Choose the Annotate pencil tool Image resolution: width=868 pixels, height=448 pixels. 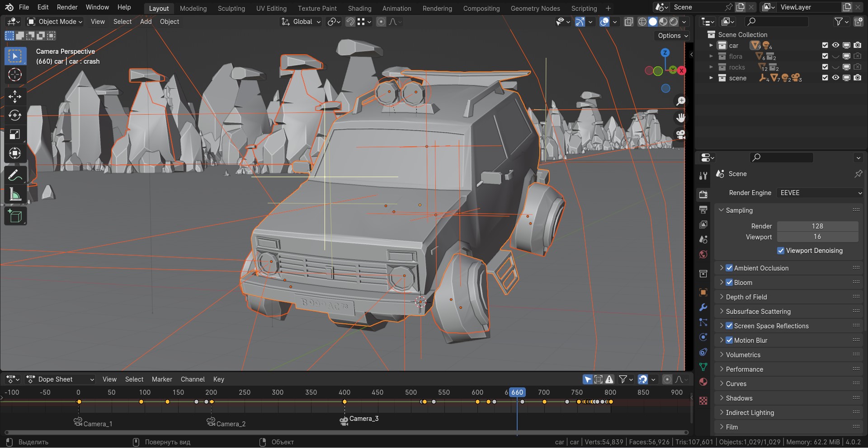[x=15, y=175]
